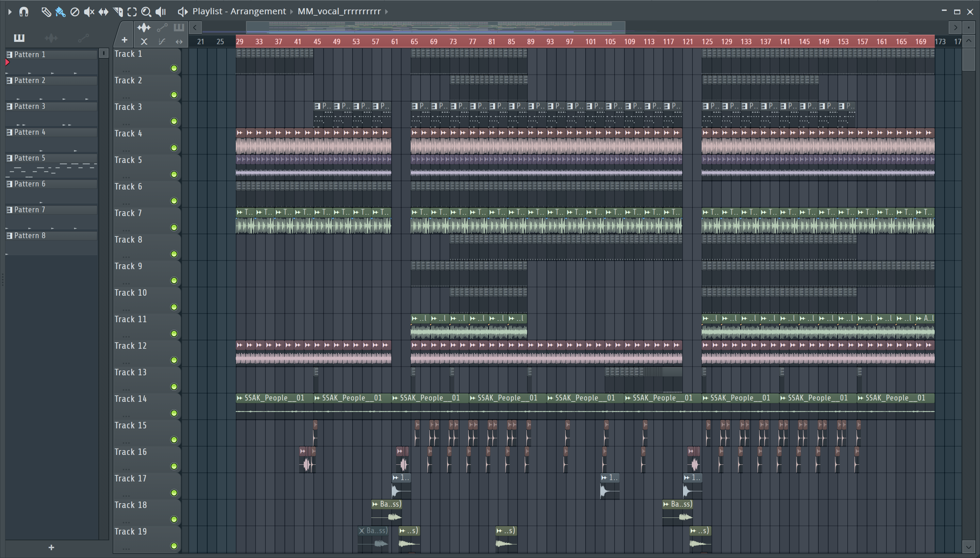
Task: Select the Paint brush tool
Action: click(x=60, y=12)
